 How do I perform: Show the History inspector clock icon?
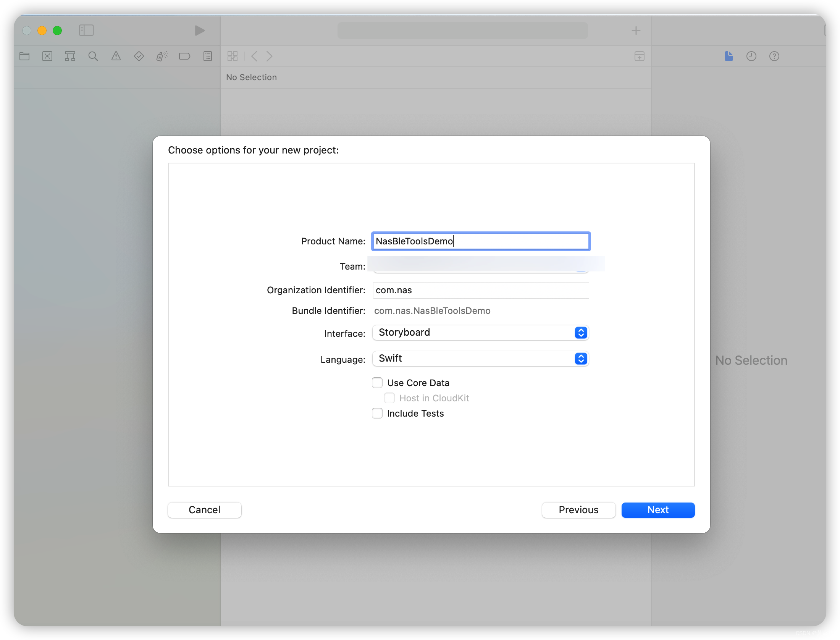coord(751,56)
